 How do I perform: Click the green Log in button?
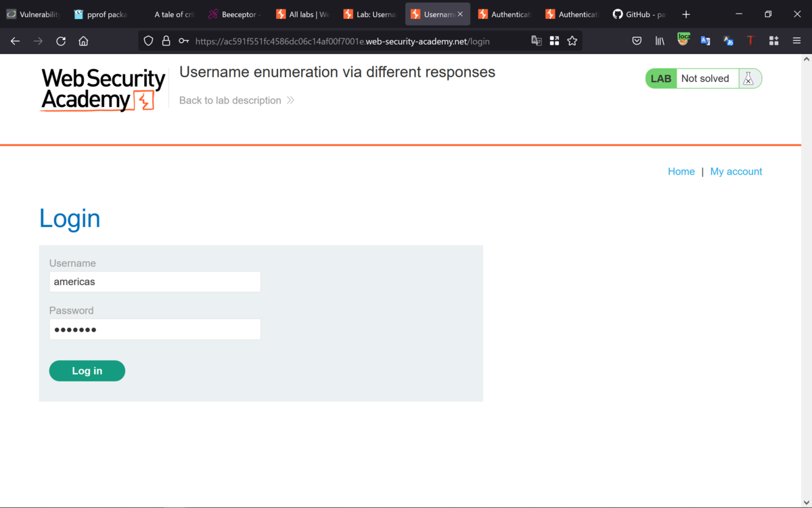point(87,371)
